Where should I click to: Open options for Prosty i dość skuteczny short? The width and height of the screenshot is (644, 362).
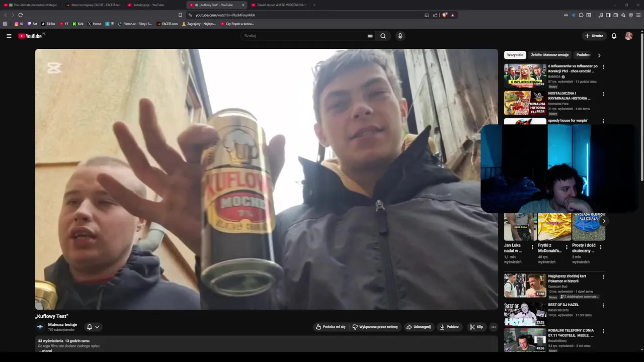click(x=600, y=247)
